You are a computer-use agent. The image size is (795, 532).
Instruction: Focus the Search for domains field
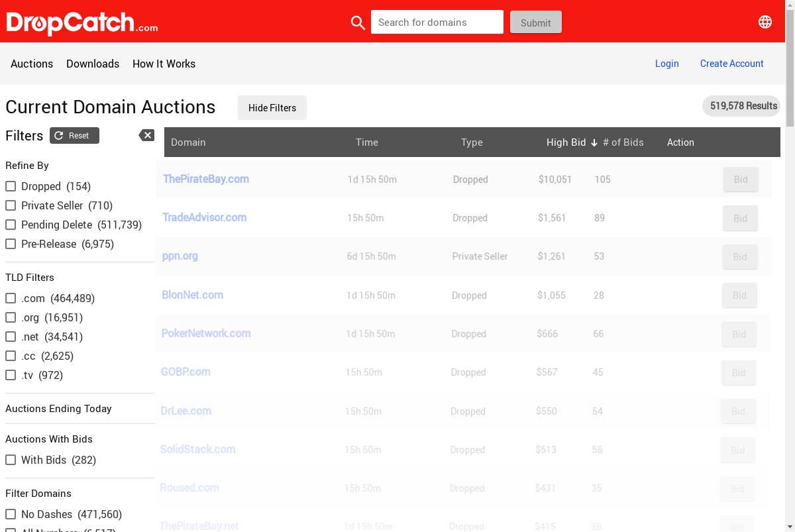click(437, 22)
